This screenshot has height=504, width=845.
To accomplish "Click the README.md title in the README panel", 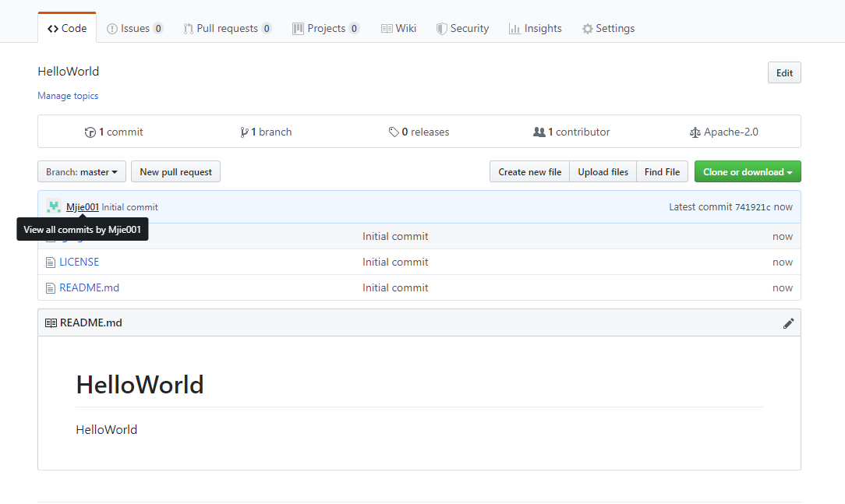I will (x=91, y=322).
